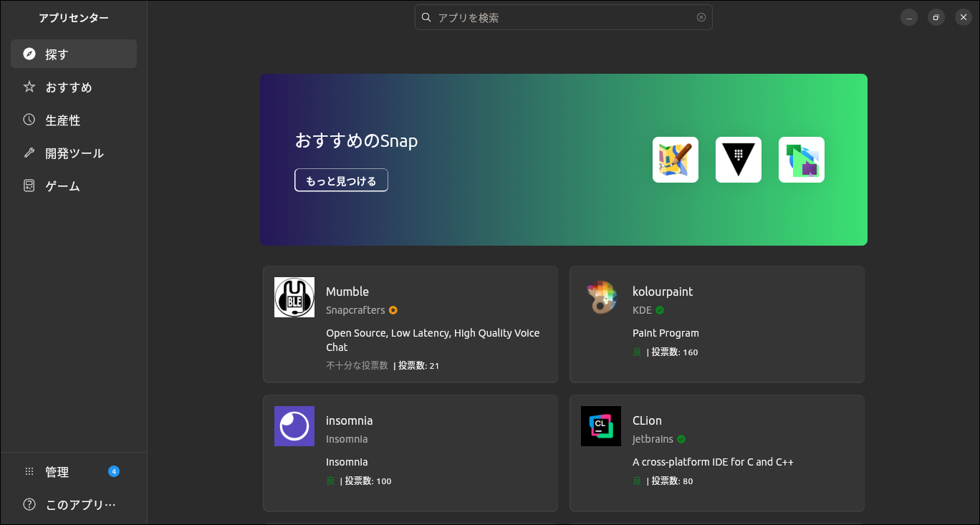This screenshot has height=525, width=980.
Task: Click the star badge next to Snapcrafters
Action: tap(393, 310)
